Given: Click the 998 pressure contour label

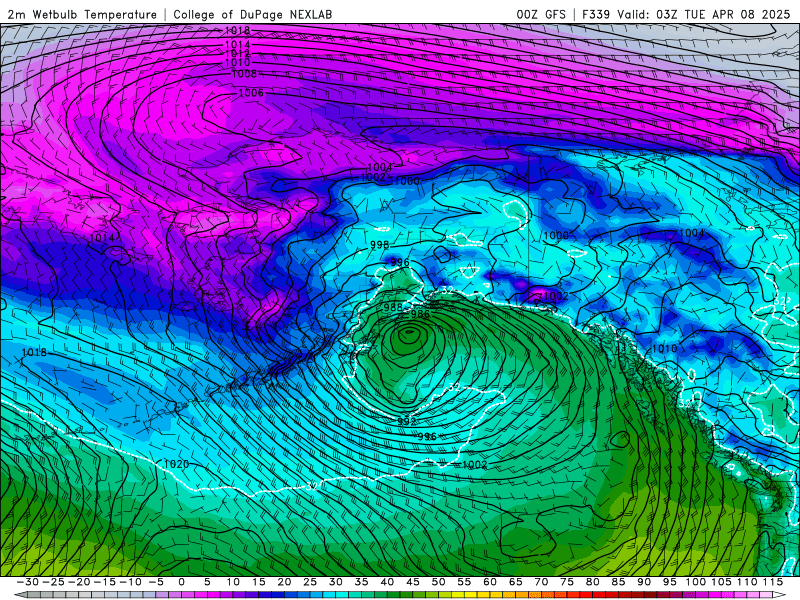Looking at the screenshot, I should pos(380,245).
